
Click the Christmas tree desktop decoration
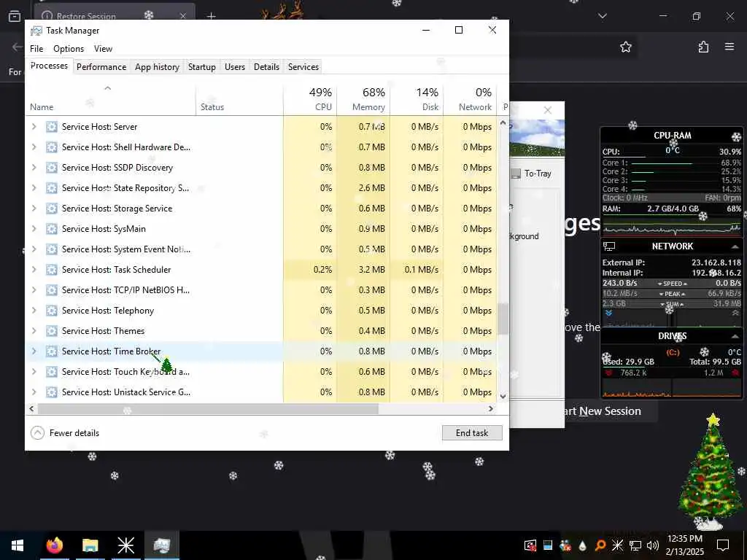click(709, 472)
